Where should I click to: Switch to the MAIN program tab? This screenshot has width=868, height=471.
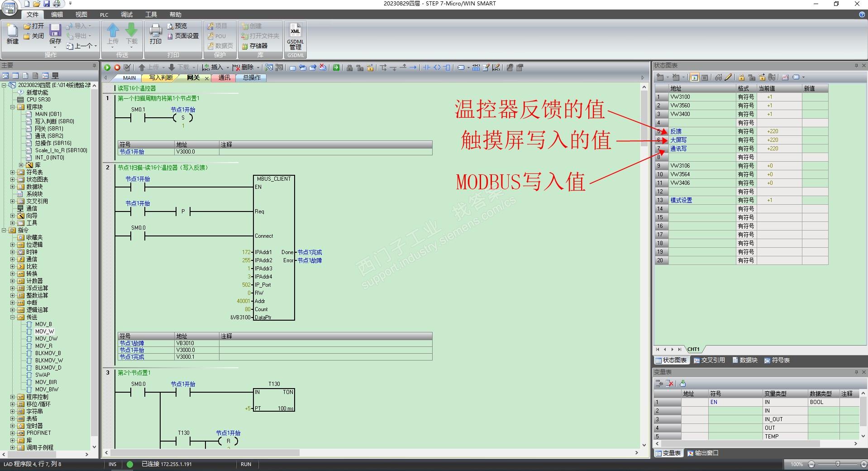(x=129, y=78)
